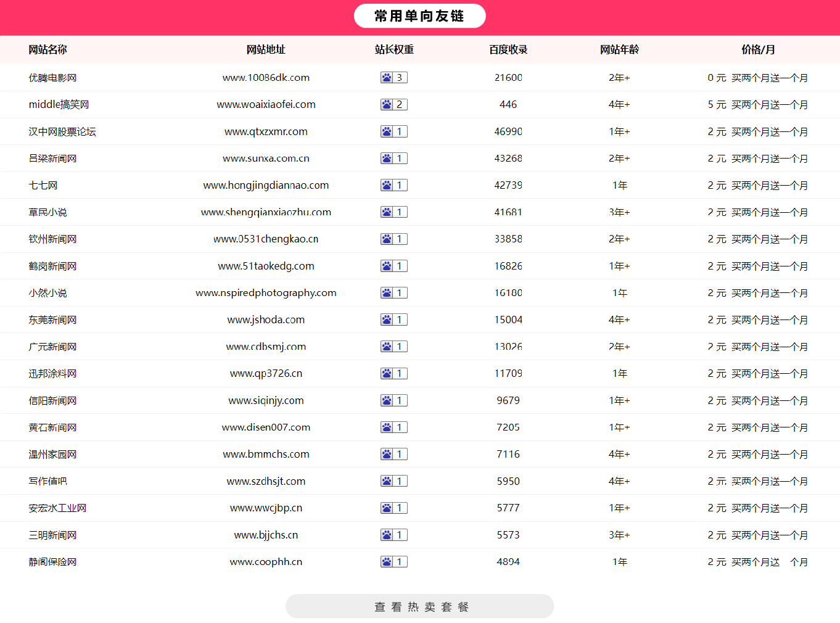Viewport: 840px width, 623px height.
Task: Click the Baidu index value 9679
Action: click(x=508, y=400)
